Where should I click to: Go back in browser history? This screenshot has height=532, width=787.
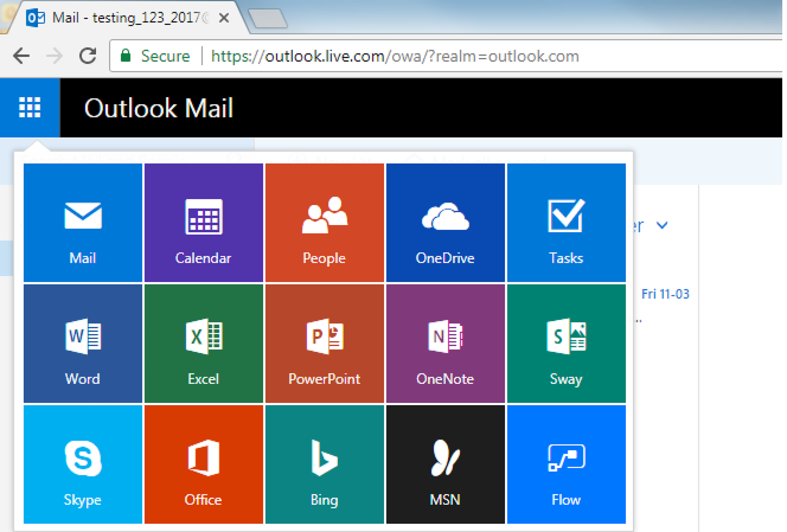click(21, 56)
